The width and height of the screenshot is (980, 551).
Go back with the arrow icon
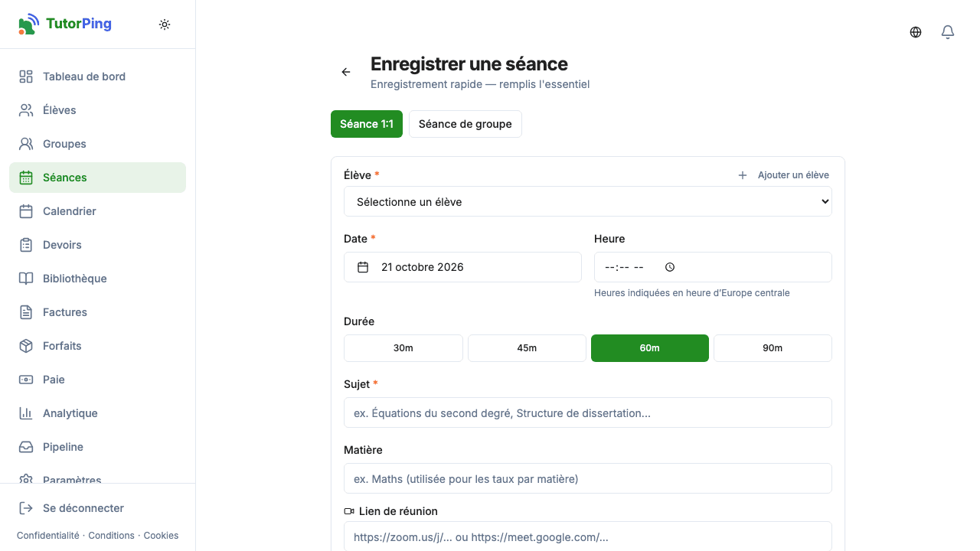click(346, 72)
